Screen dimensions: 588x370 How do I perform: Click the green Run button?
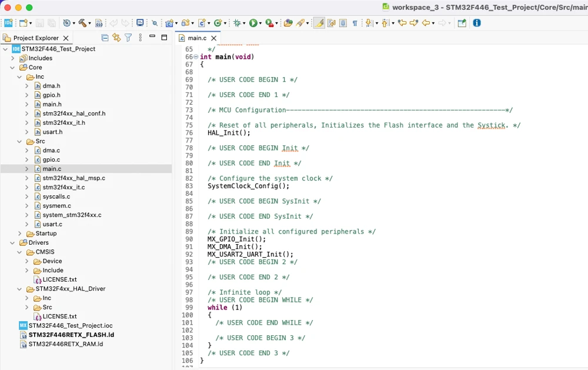(x=253, y=24)
